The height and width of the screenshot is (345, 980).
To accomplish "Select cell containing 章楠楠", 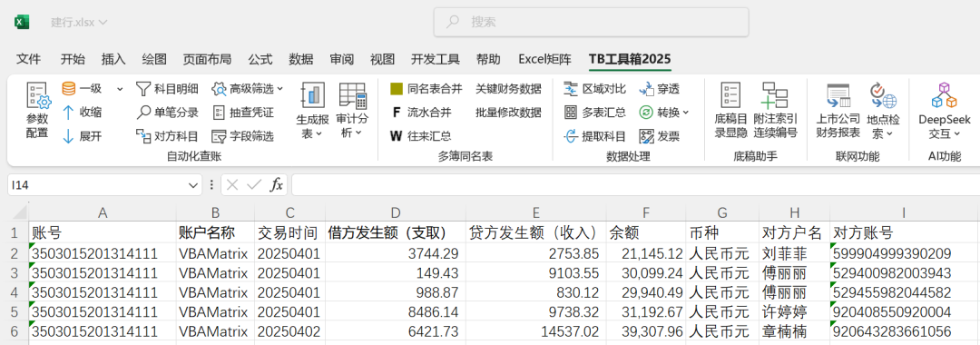I will (x=794, y=330).
